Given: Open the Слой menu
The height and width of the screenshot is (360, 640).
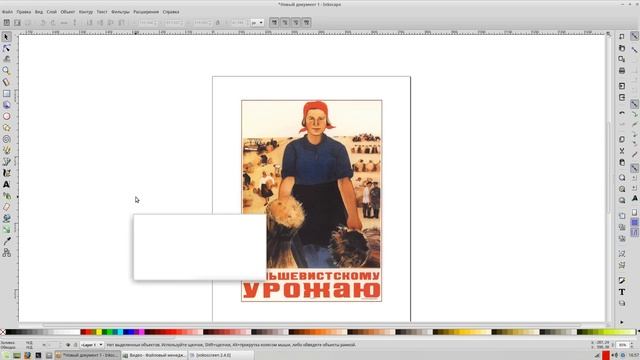Looking at the screenshot, I should click(51, 12).
